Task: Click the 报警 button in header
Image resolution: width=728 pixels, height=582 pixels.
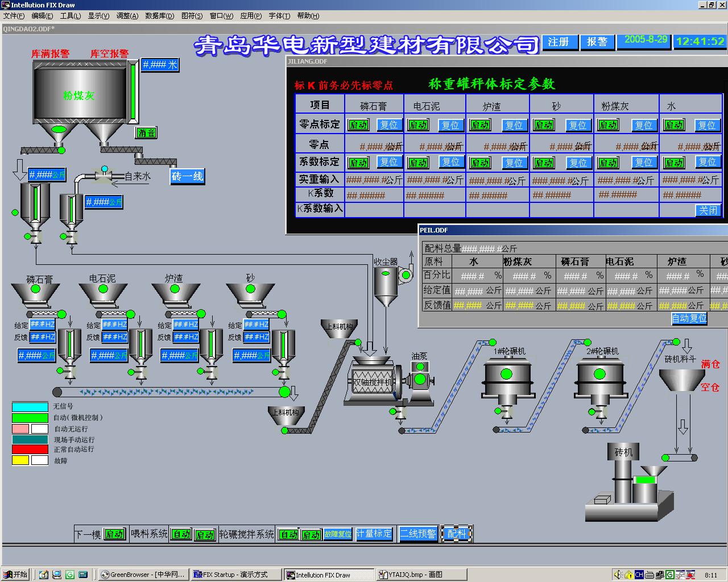Action: point(597,42)
